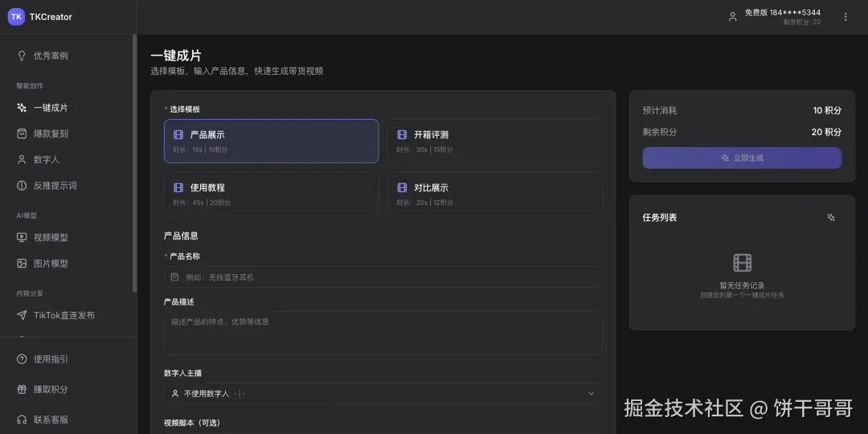Open the three-dot menu in header
The width and height of the screenshot is (868, 434).
(x=845, y=17)
